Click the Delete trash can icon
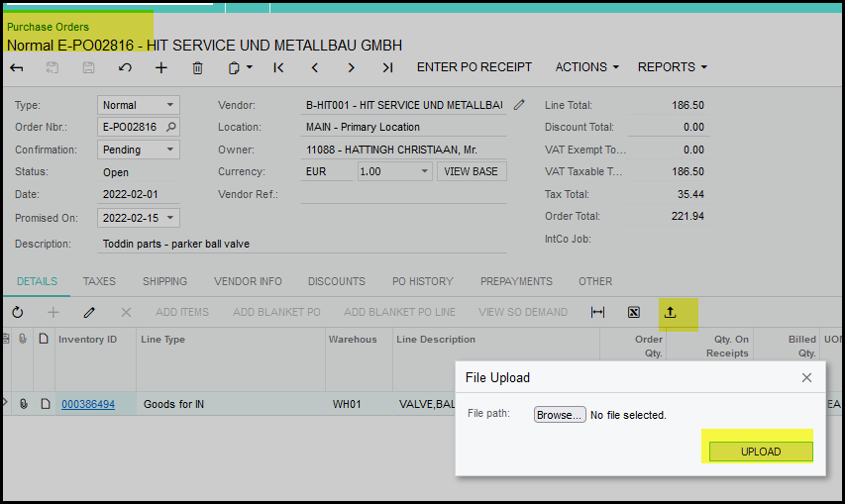Viewport: 845px width, 504px height. [197, 67]
